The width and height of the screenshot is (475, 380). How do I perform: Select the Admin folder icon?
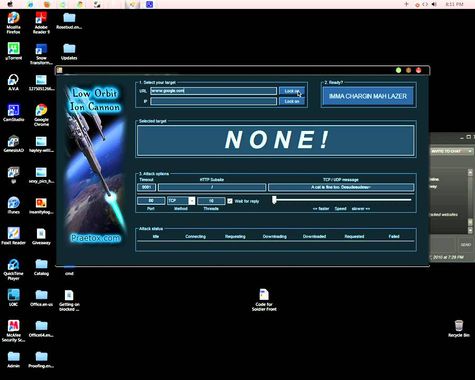coord(13,359)
